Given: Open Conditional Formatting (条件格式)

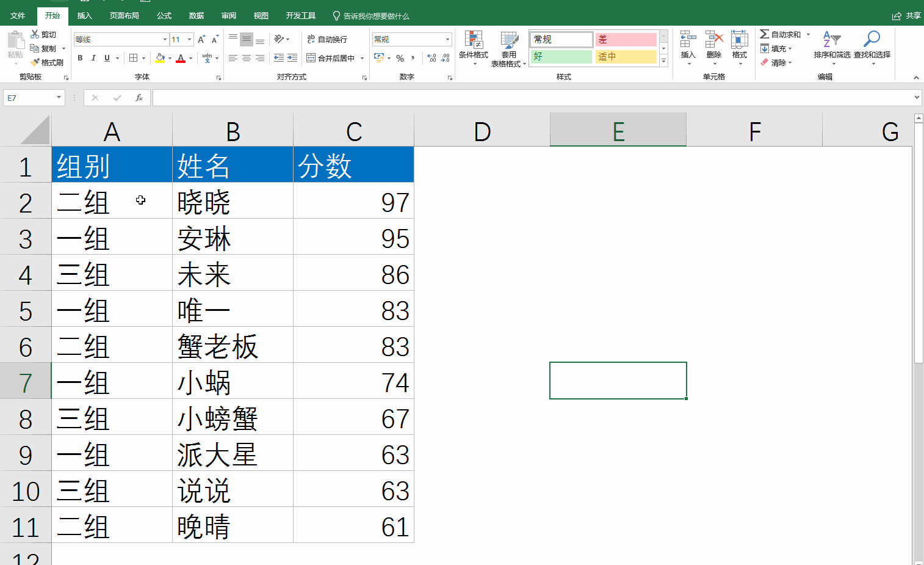Looking at the screenshot, I should click(x=474, y=48).
